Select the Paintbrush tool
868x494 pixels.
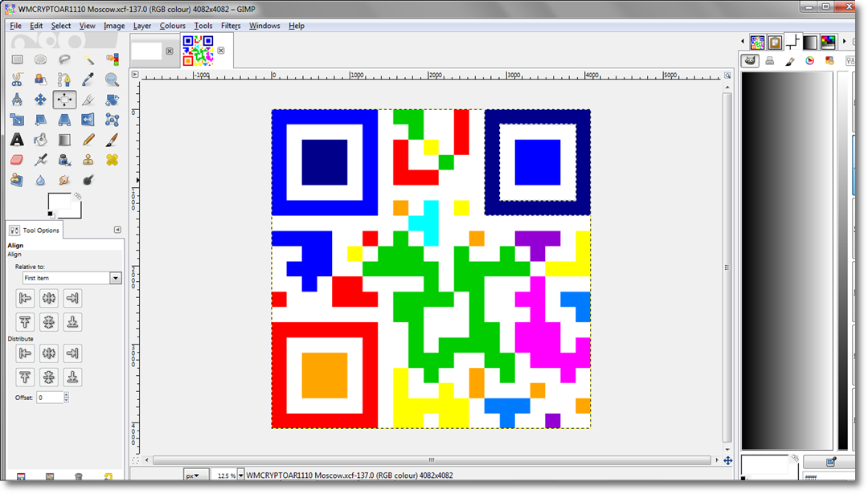pos(112,140)
